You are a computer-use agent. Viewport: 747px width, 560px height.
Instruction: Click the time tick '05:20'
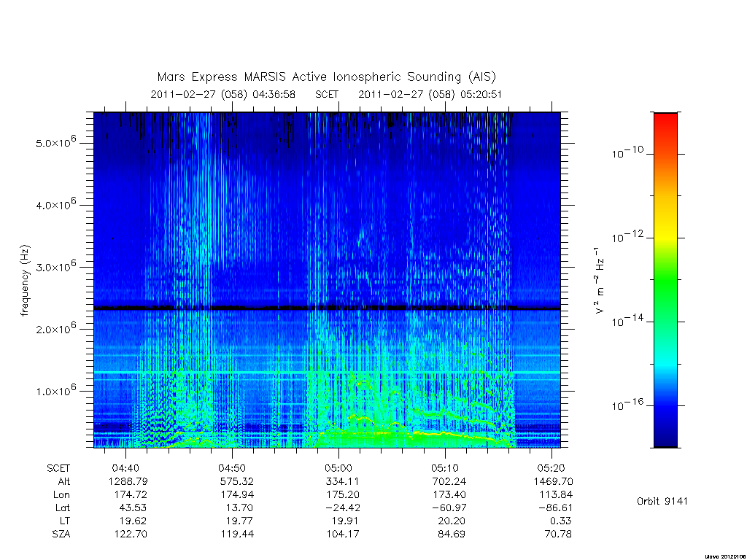coord(551,468)
